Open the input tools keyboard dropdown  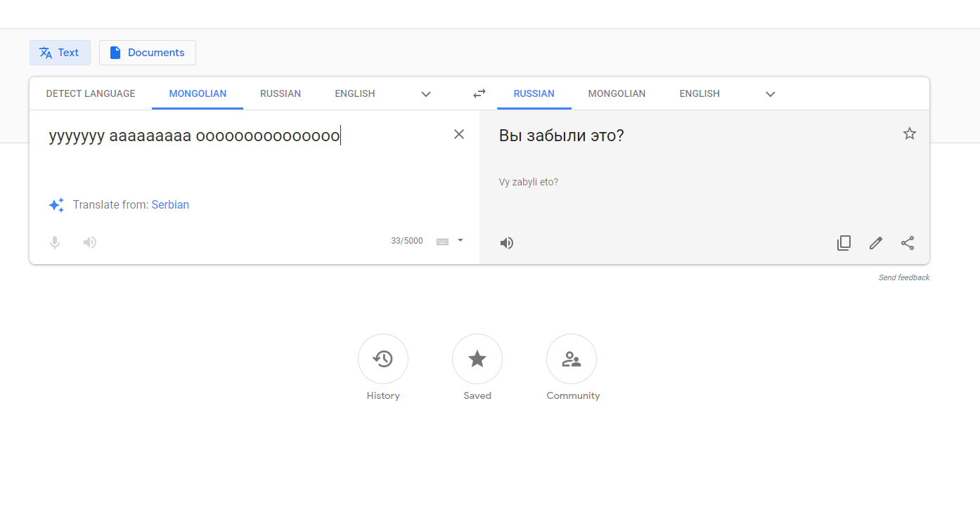460,240
